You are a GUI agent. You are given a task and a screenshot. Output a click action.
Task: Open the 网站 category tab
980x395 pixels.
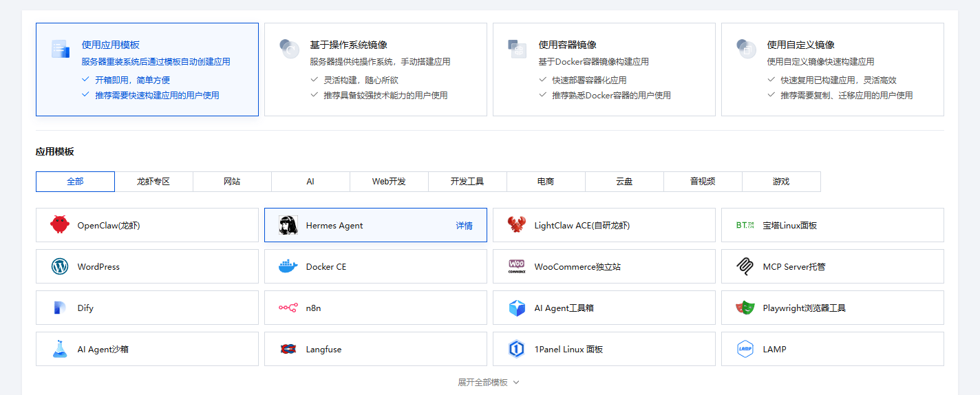[232, 182]
